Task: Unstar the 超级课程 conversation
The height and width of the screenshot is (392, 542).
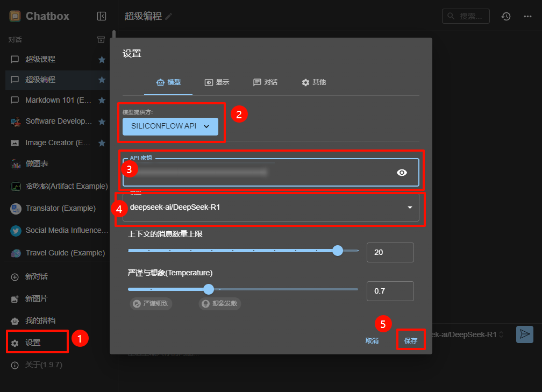Action: pos(102,59)
